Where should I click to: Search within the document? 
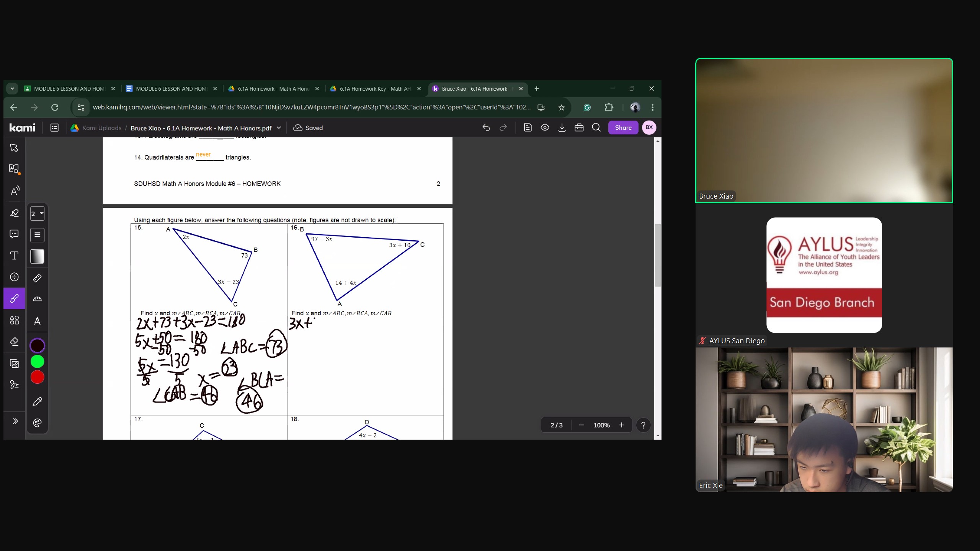pyautogui.click(x=596, y=128)
